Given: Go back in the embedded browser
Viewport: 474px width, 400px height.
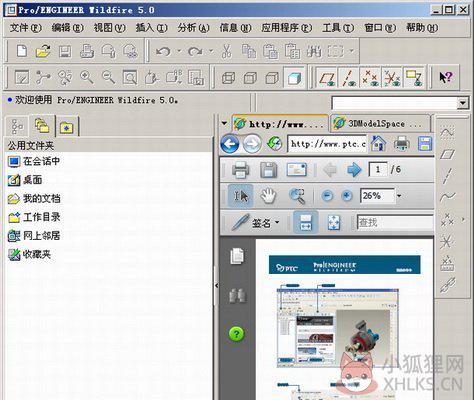Looking at the screenshot, I should 230,144.
